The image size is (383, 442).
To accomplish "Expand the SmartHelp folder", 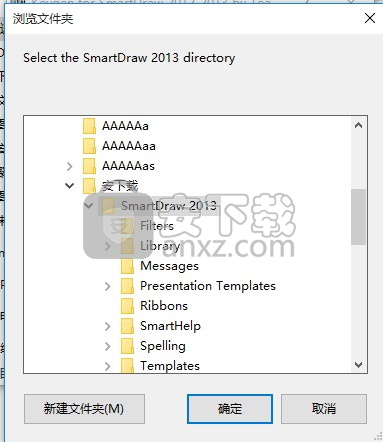I will tap(108, 326).
